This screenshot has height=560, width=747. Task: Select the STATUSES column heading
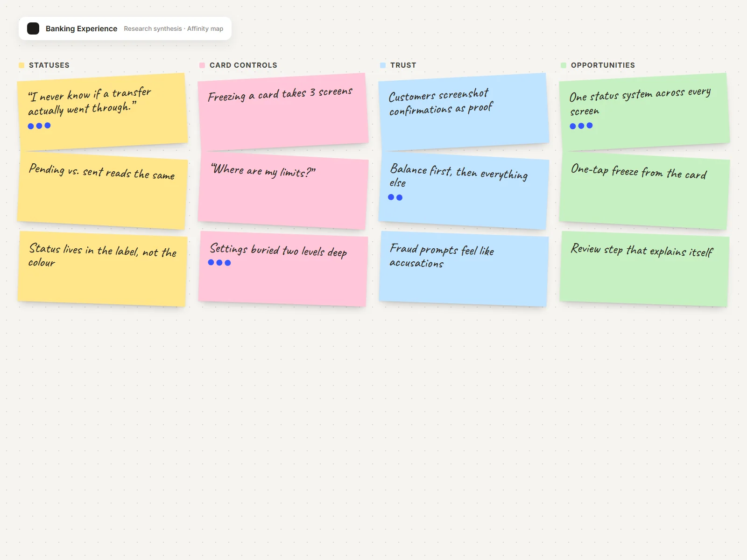pos(49,65)
